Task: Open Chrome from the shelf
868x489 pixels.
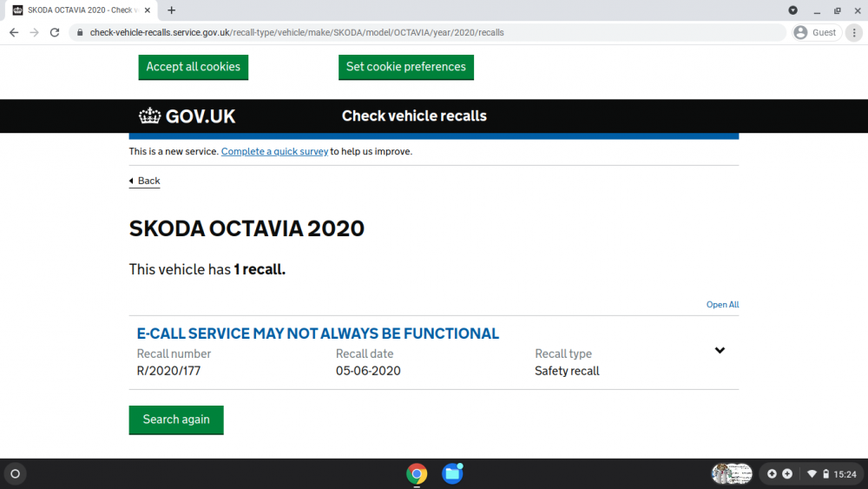Action: tap(417, 474)
